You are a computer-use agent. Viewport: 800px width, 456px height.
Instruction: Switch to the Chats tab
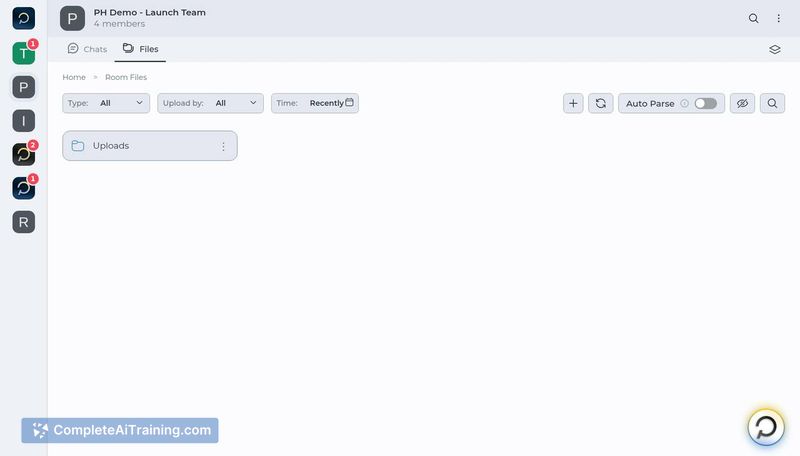[87, 49]
